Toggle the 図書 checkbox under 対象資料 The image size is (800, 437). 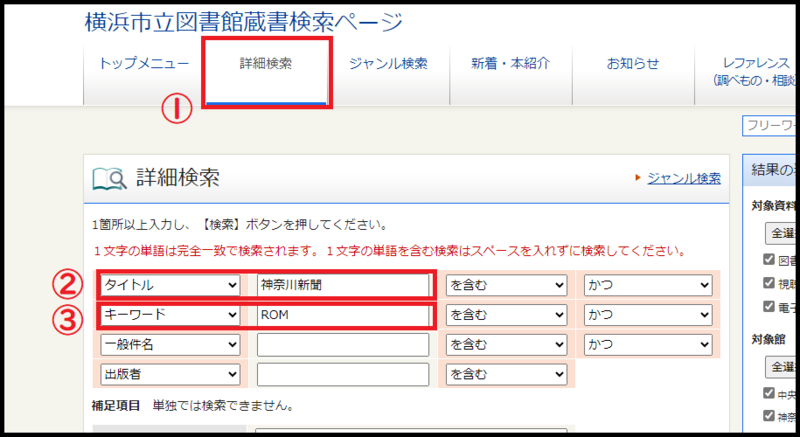[x=768, y=260]
